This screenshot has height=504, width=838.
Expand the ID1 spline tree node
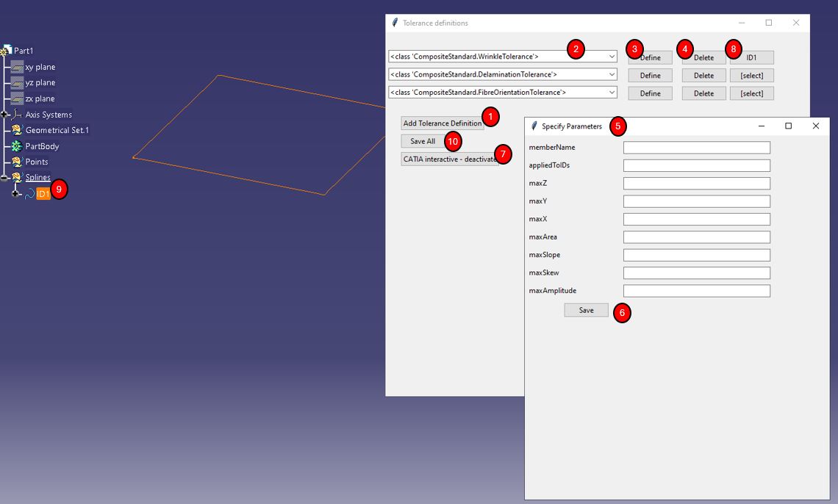click(15, 193)
